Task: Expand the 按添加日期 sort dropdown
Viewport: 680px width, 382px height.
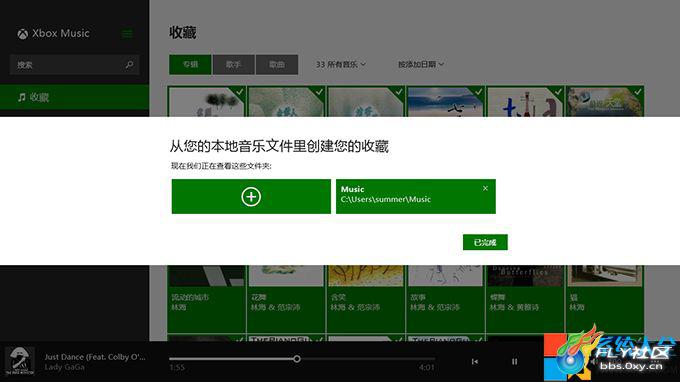Action: coord(421,65)
